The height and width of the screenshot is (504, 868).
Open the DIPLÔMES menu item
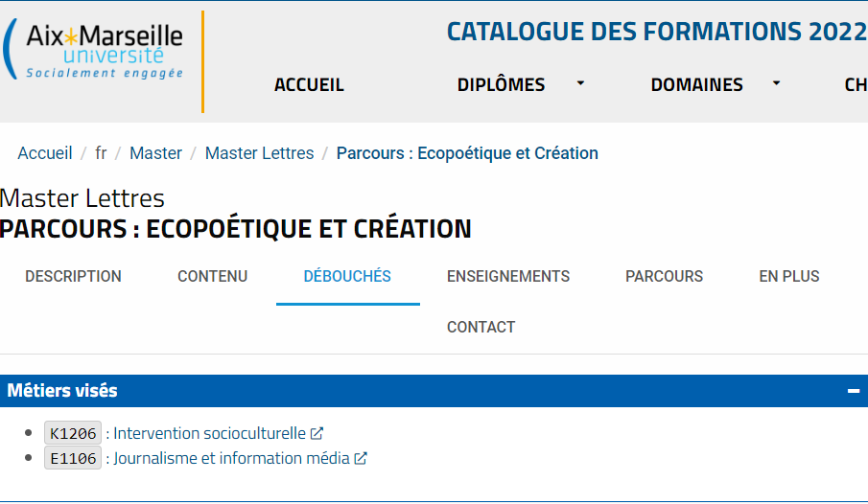point(501,84)
